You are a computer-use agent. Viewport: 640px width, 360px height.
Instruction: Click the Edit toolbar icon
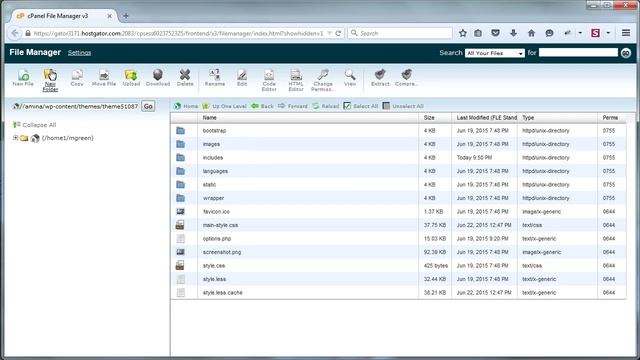pyautogui.click(x=242, y=78)
